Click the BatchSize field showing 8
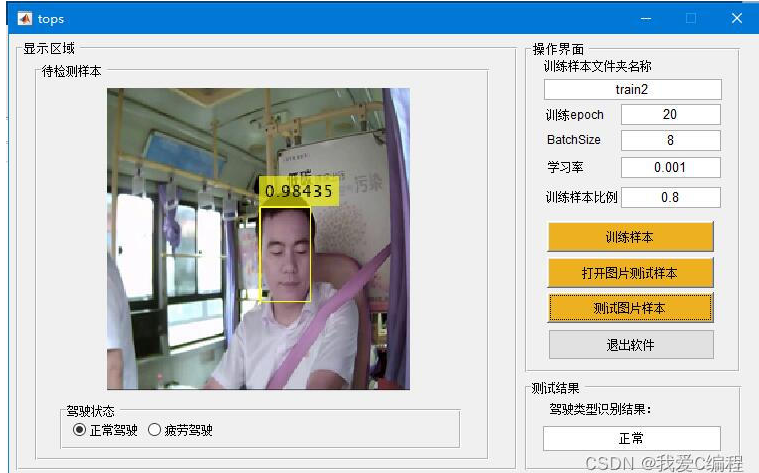 pyautogui.click(x=669, y=141)
